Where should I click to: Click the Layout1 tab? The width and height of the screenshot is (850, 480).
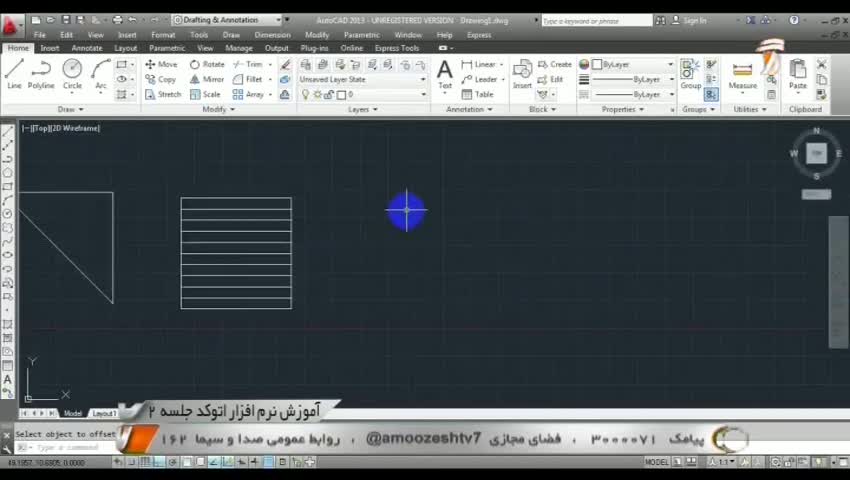pos(104,413)
